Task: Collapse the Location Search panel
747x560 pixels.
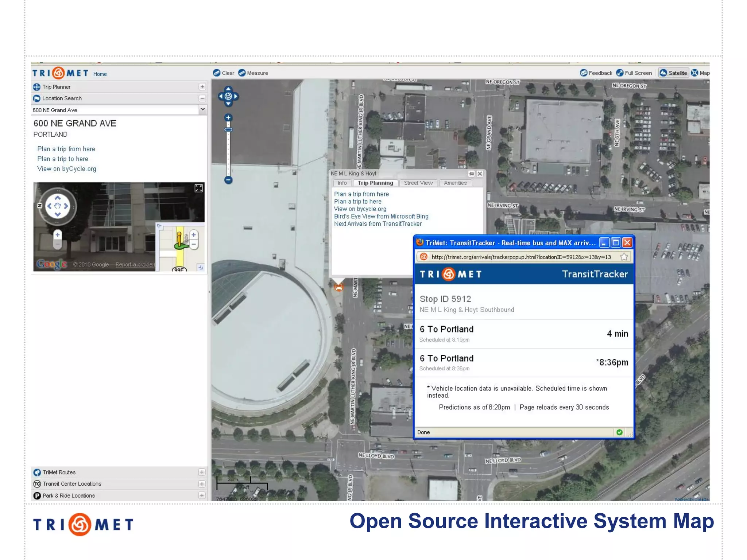Action: click(202, 98)
